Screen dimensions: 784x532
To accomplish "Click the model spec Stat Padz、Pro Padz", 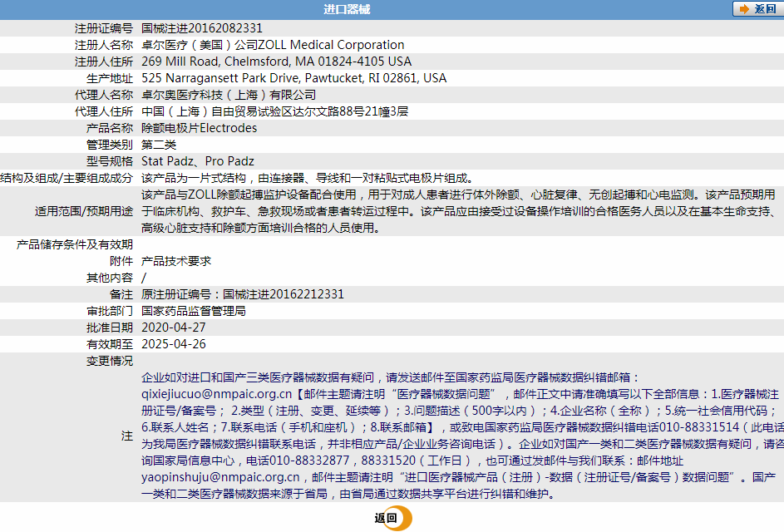I will pos(198,161).
